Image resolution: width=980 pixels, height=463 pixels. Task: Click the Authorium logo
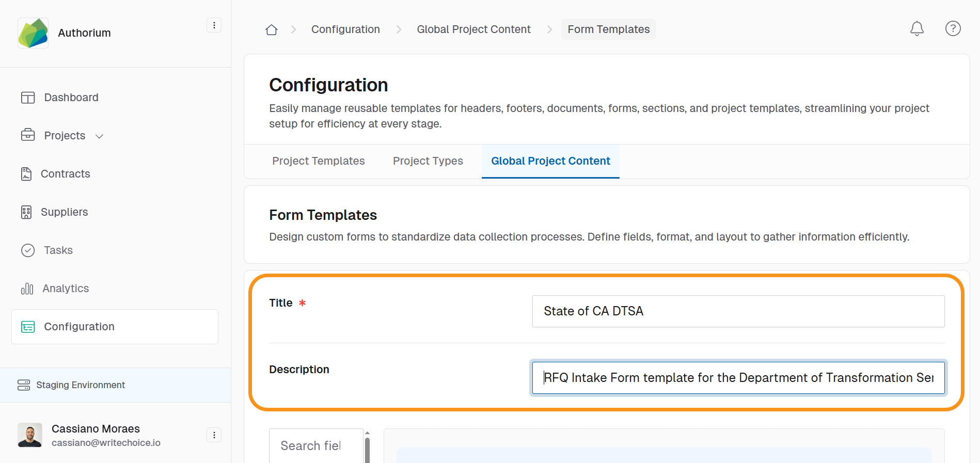tap(33, 33)
